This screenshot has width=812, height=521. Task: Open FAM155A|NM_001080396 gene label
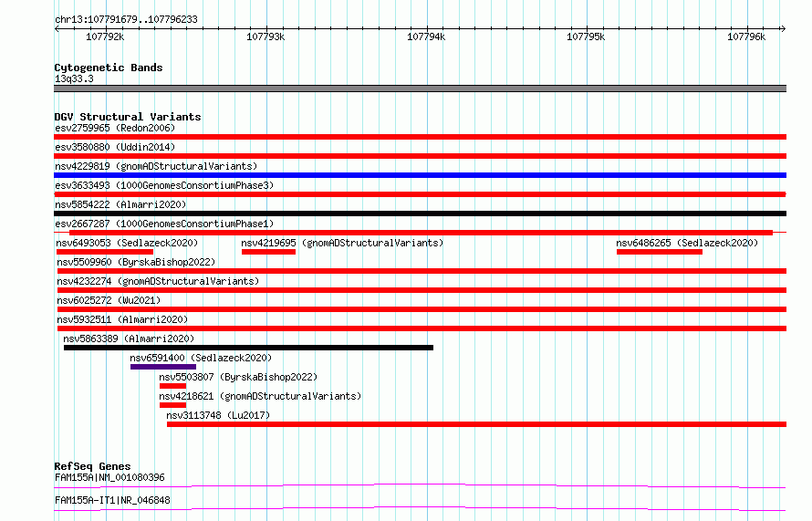(109, 477)
